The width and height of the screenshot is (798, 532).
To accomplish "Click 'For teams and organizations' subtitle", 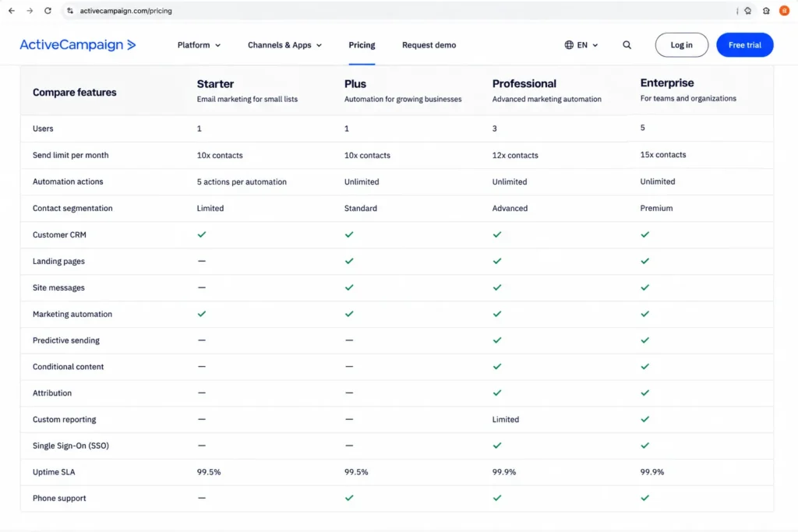I will pyautogui.click(x=688, y=98).
